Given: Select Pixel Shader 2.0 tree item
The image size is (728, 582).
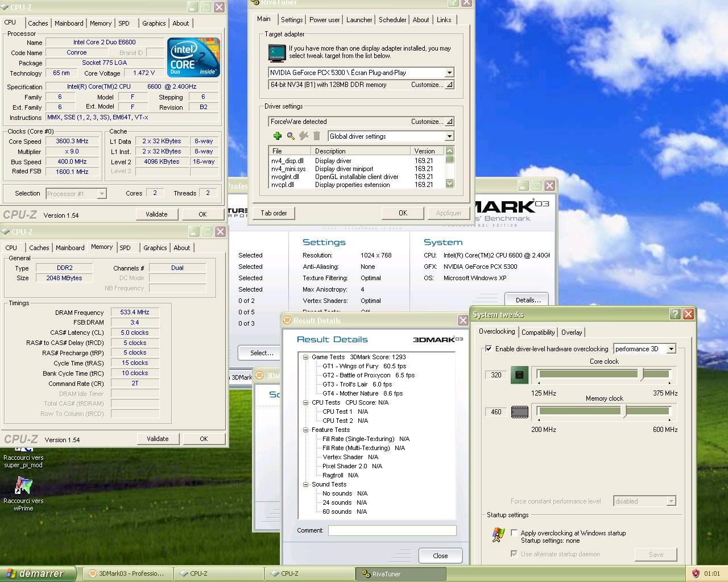Looking at the screenshot, I should (x=352, y=466).
